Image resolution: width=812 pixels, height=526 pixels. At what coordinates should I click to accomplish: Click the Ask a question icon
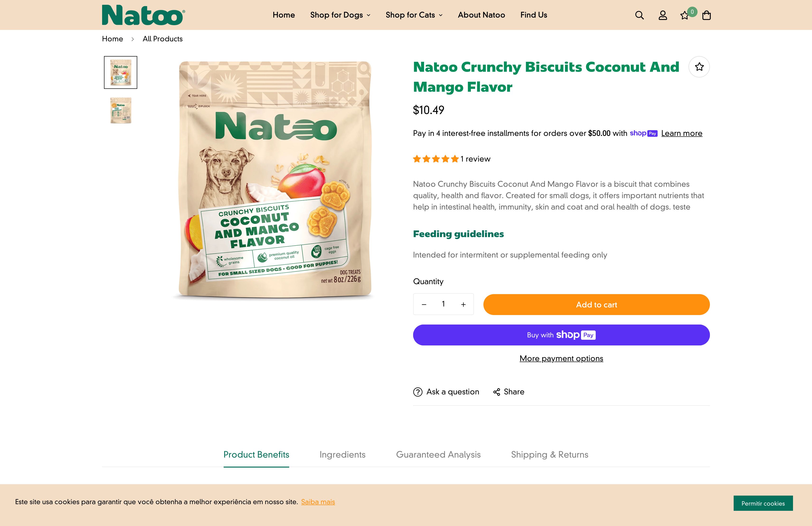418,392
